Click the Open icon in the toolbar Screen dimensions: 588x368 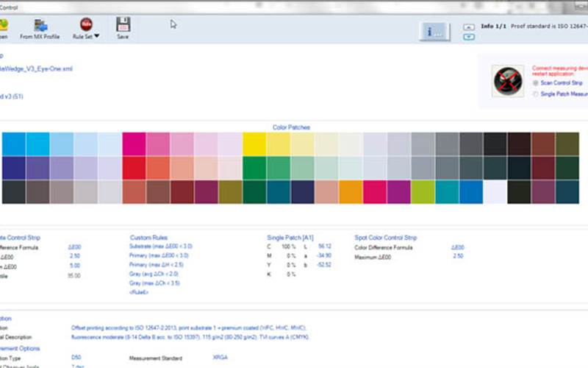pos(4,24)
